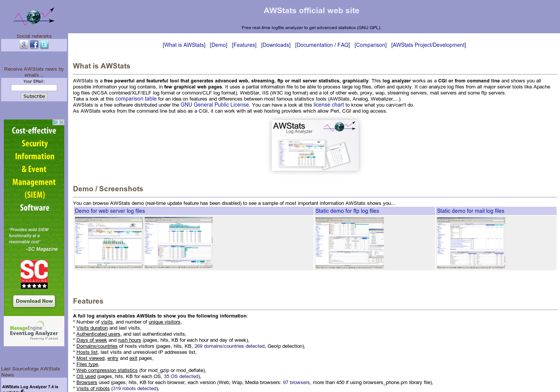Click the AdChoices triangle icon
The height and width of the screenshot is (392, 560).
pos(55,122)
